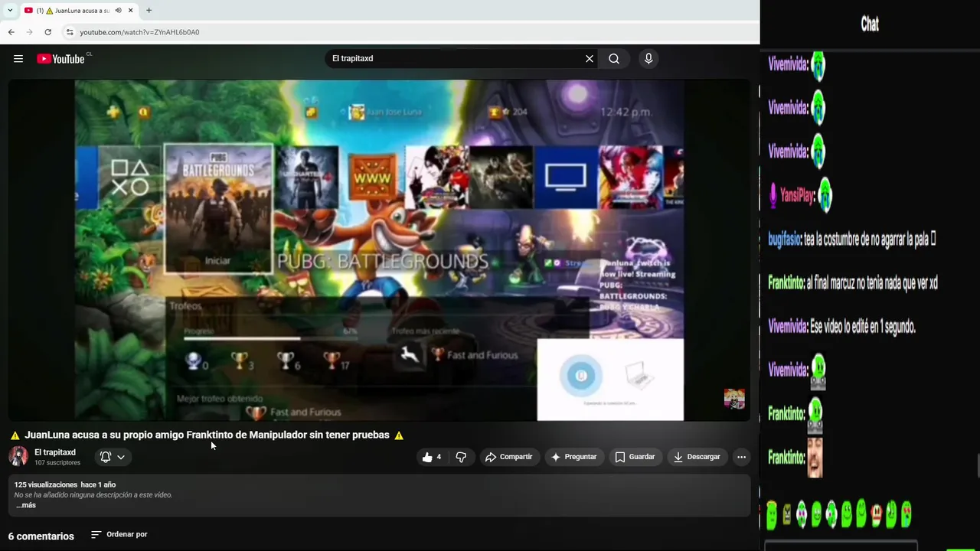980x551 pixels.
Task: Like the video with thumbs up
Action: [x=431, y=457]
